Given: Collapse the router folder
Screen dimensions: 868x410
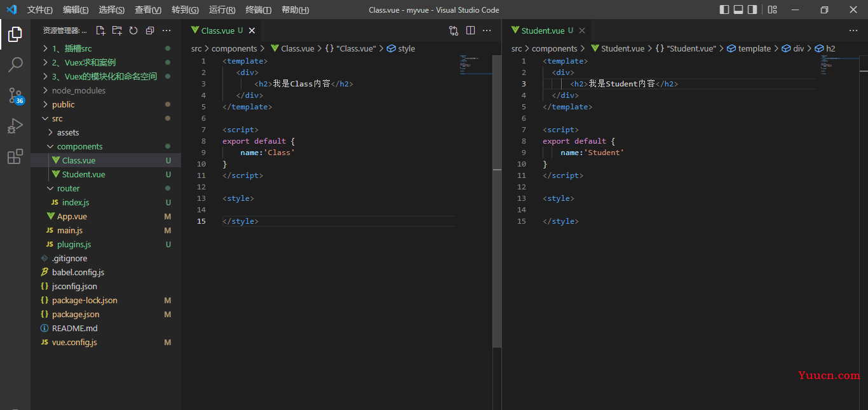Looking at the screenshot, I should (105, 188).
